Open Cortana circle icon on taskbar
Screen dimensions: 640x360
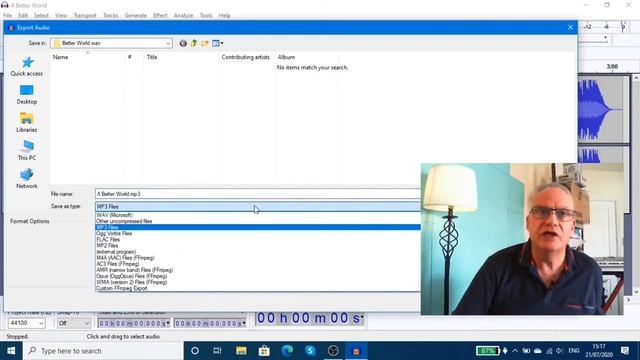point(195,351)
